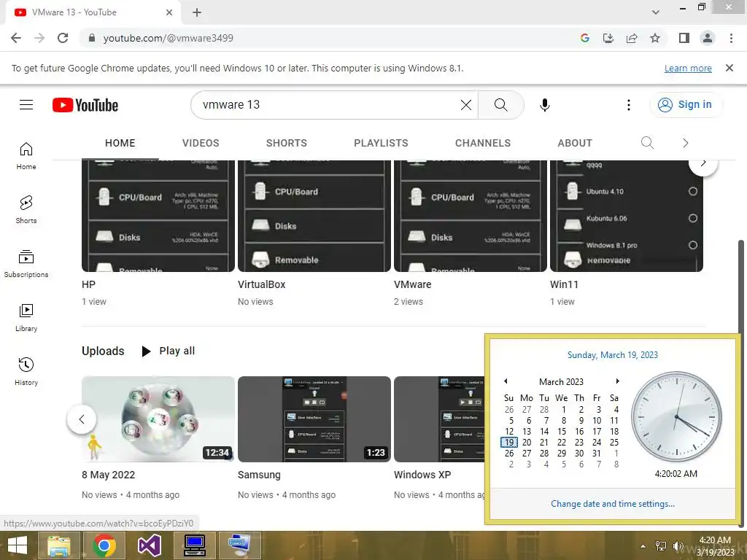Image resolution: width=747 pixels, height=560 pixels.
Task: Expand the Chrome tab search chevron
Action: (x=656, y=12)
